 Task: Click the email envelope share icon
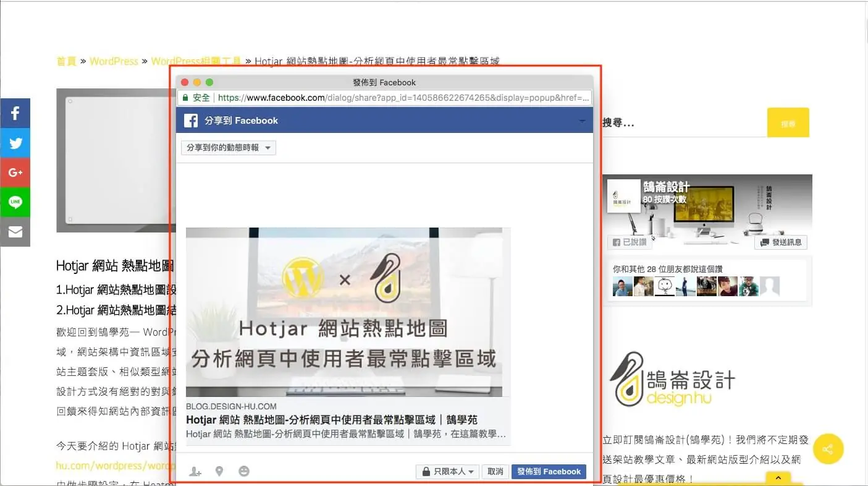click(x=15, y=232)
